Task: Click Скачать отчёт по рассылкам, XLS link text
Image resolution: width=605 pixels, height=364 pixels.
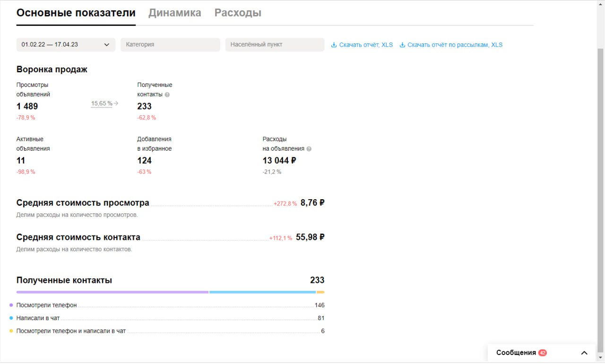Action: coord(455,45)
